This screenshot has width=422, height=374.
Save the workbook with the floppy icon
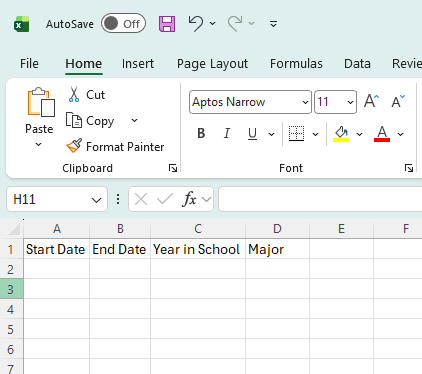[x=167, y=24]
